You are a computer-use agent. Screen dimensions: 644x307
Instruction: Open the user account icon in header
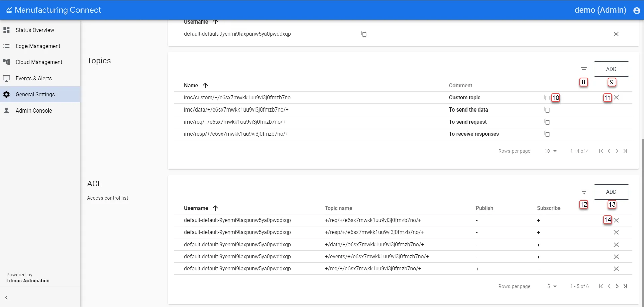point(637,10)
